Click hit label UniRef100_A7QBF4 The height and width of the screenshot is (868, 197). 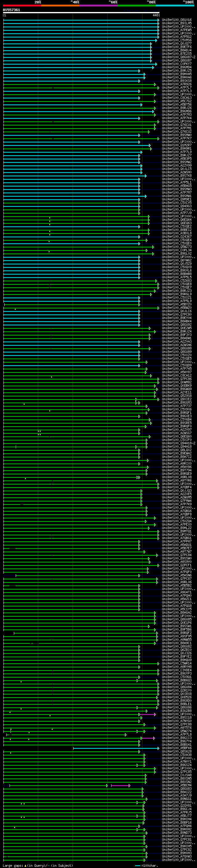[x=177, y=487]
